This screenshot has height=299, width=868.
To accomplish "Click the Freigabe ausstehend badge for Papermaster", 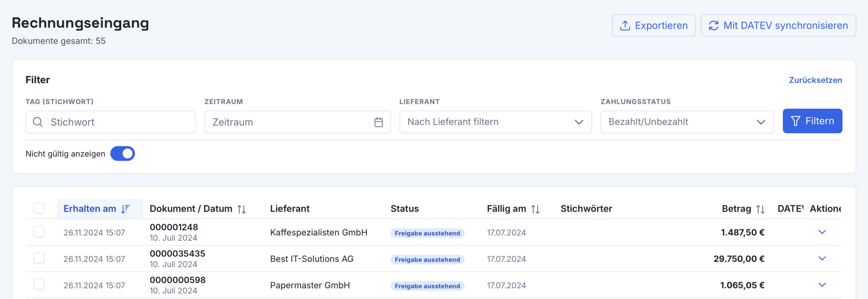I will pyautogui.click(x=427, y=286).
